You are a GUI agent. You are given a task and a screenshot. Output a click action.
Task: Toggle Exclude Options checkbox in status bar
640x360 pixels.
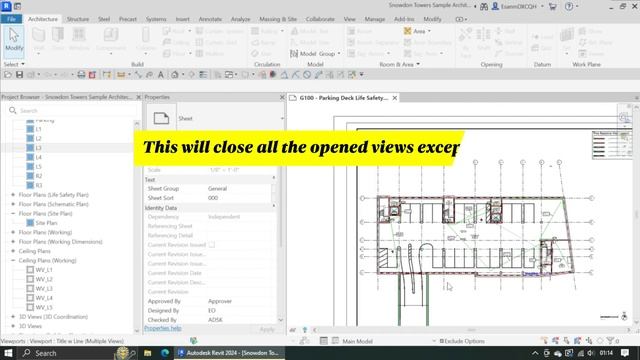pos(442,341)
